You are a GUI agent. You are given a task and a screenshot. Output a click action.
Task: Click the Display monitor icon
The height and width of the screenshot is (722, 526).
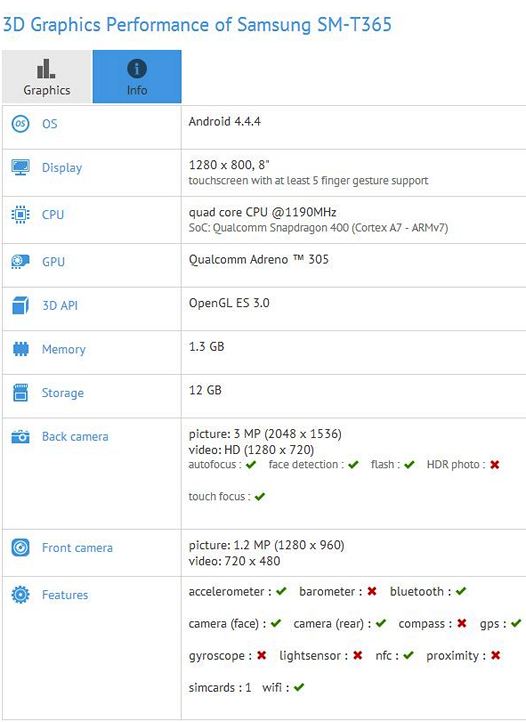tap(20, 167)
